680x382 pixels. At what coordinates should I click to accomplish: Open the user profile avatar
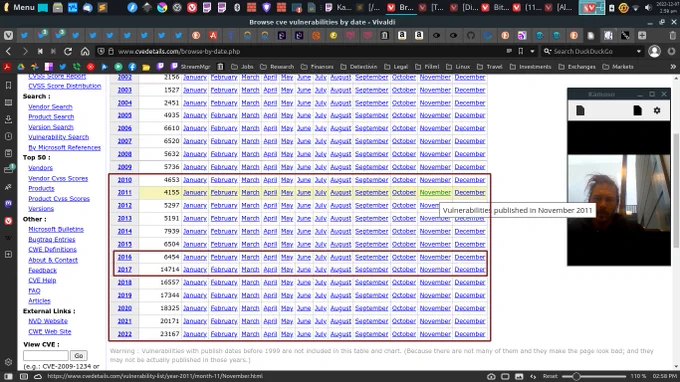pyautogui.click(x=654, y=51)
